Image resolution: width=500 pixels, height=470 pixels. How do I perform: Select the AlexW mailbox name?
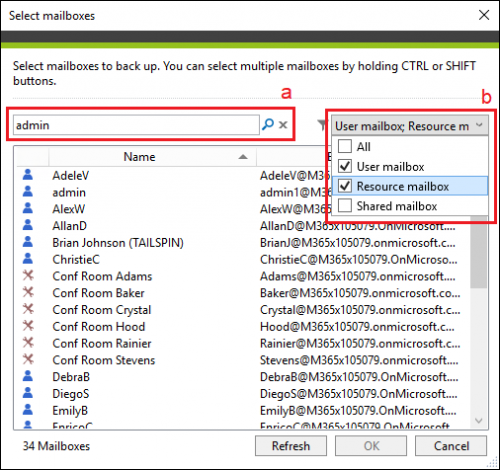(69, 209)
